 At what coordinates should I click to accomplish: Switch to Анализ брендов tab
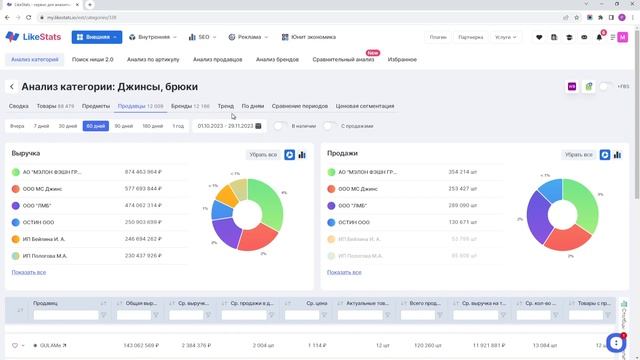pyautogui.click(x=277, y=60)
